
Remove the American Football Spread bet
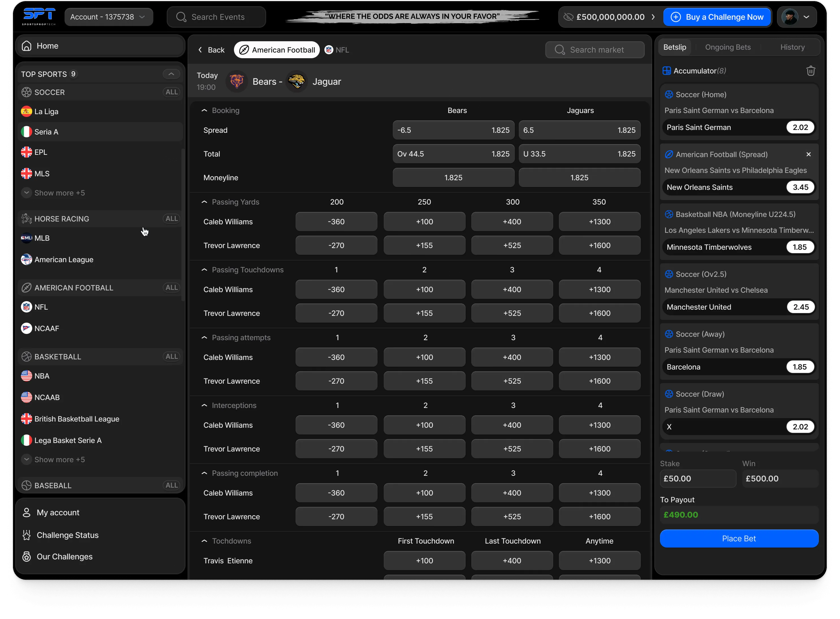point(808,154)
